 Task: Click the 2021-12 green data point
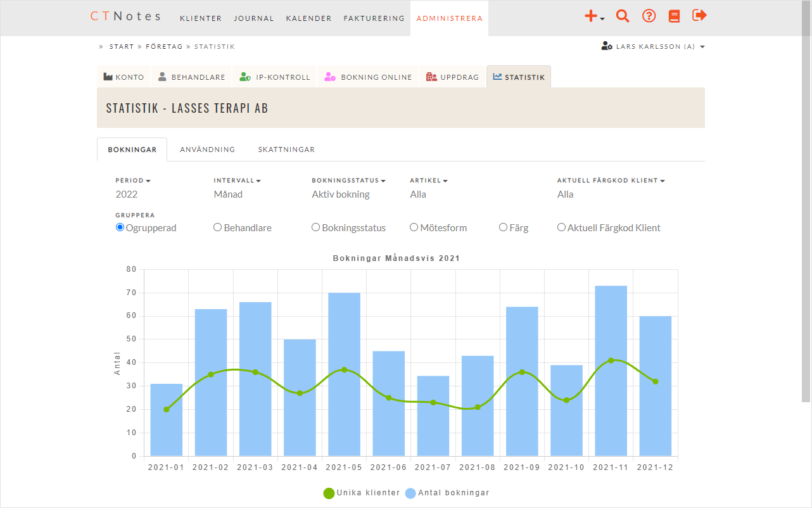click(x=656, y=381)
